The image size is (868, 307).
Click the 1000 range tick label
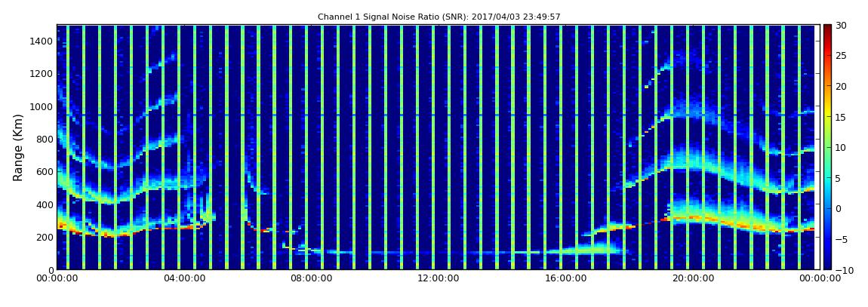click(x=42, y=106)
